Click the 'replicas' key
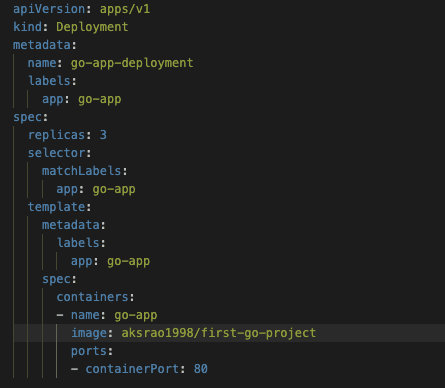 57,135
